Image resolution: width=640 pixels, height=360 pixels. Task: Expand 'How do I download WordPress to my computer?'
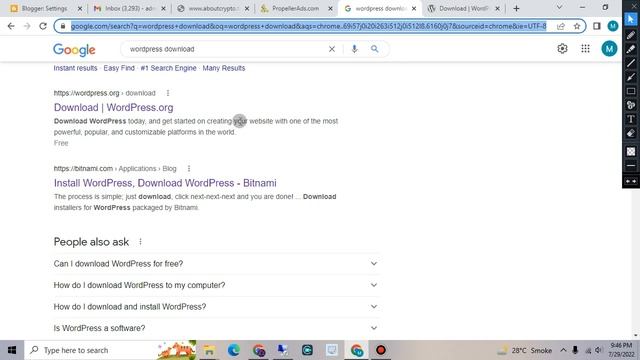click(216, 285)
